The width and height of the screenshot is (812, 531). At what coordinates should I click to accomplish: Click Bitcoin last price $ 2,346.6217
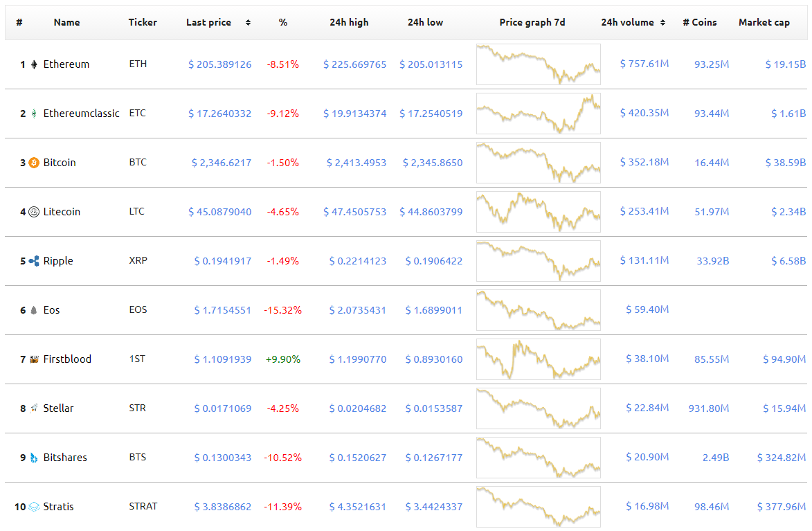[222, 163]
